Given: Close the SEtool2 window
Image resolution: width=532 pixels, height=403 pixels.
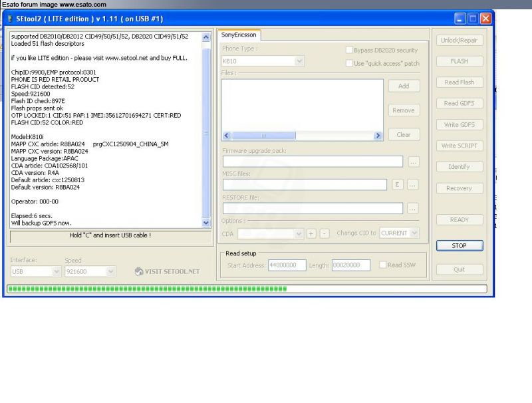Looking at the screenshot, I should 485,19.
